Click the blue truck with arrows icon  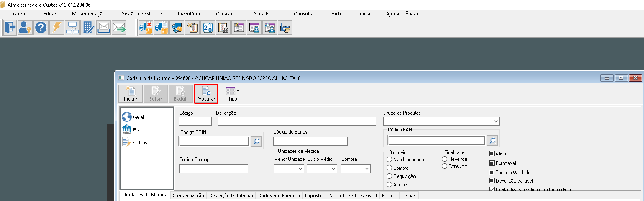177,28
